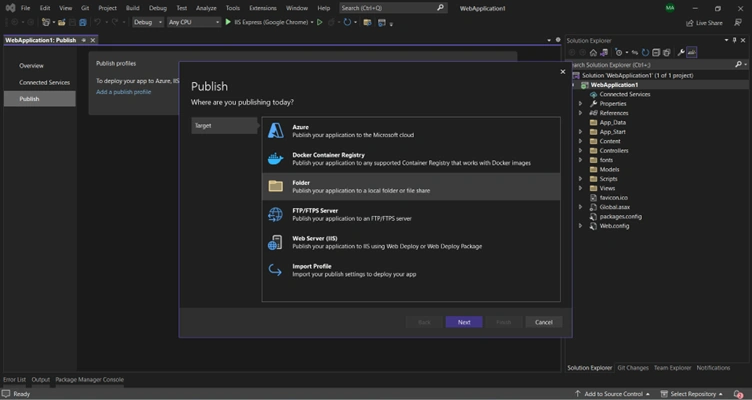Expand the Global.asax node
Screen dimensions: 752x400
coord(580,207)
